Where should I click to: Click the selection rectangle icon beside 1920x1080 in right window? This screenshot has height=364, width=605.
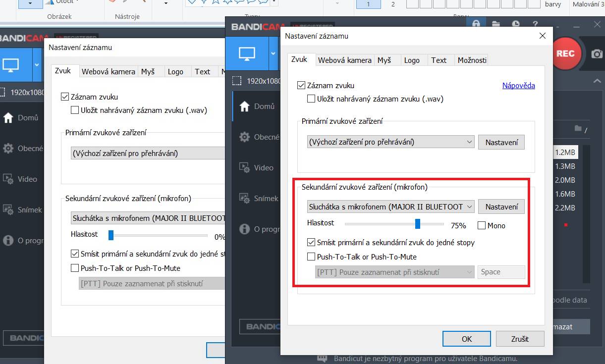click(x=237, y=81)
